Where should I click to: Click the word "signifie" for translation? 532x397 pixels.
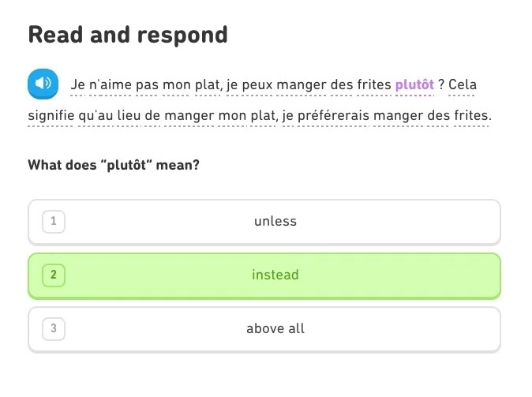(x=51, y=115)
